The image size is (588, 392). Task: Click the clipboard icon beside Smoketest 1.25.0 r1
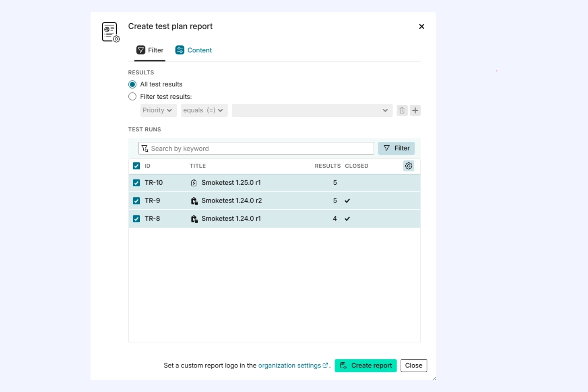[194, 183]
